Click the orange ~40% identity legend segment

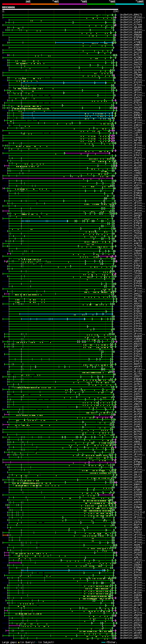tap(45, 4)
